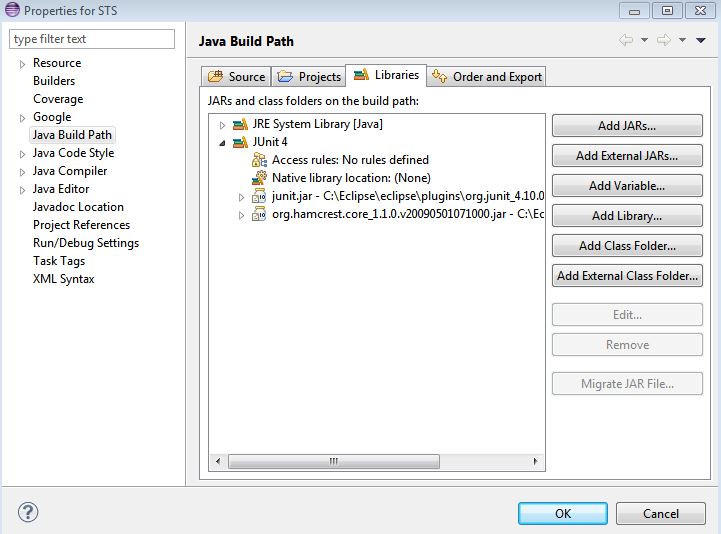Expand the Java Compiler node
The height and width of the screenshot is (534, 721).
coord(22,172)
